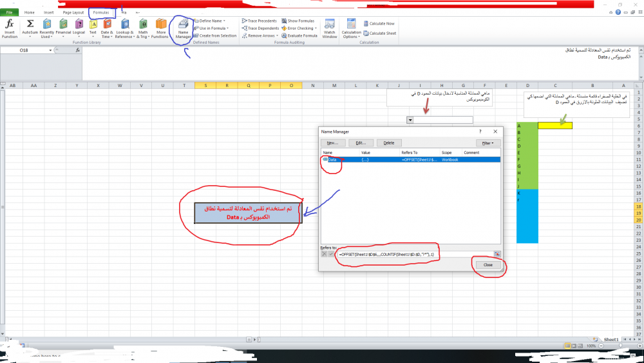Click the blue text box with Arabic note
This screenshot has height=363, width=644.
[248, 213]
